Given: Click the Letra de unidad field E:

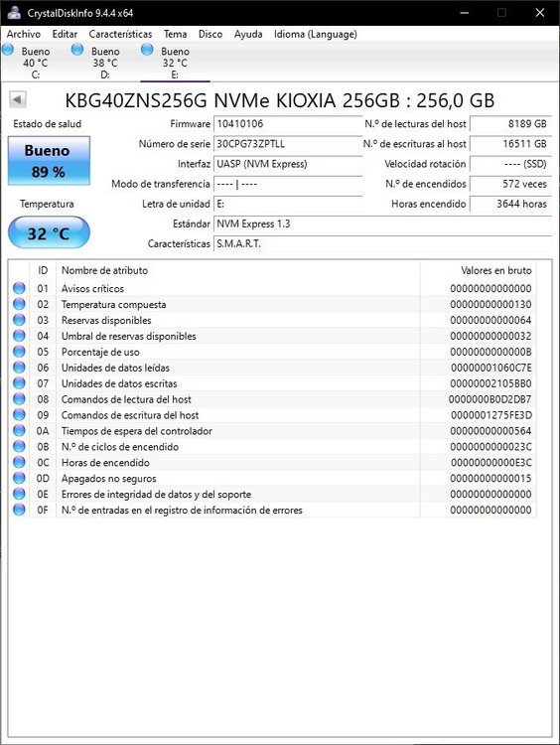Looking at the screenshot, I should tap(288, 204).
